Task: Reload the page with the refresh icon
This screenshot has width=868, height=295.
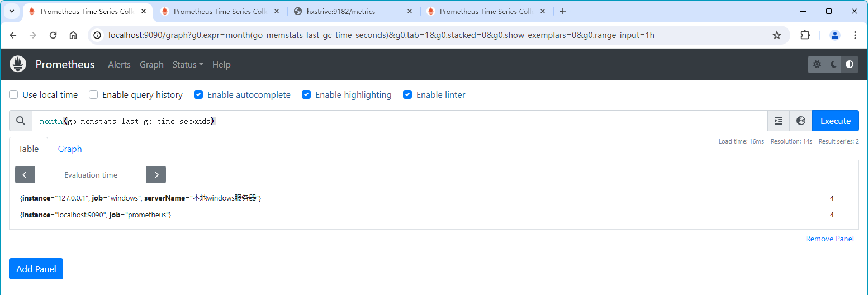Action: point(53,35)
